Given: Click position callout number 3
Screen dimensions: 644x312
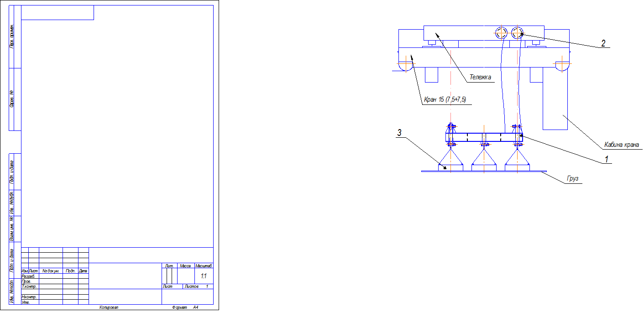Looking at the screenshot, I should 399,133.
